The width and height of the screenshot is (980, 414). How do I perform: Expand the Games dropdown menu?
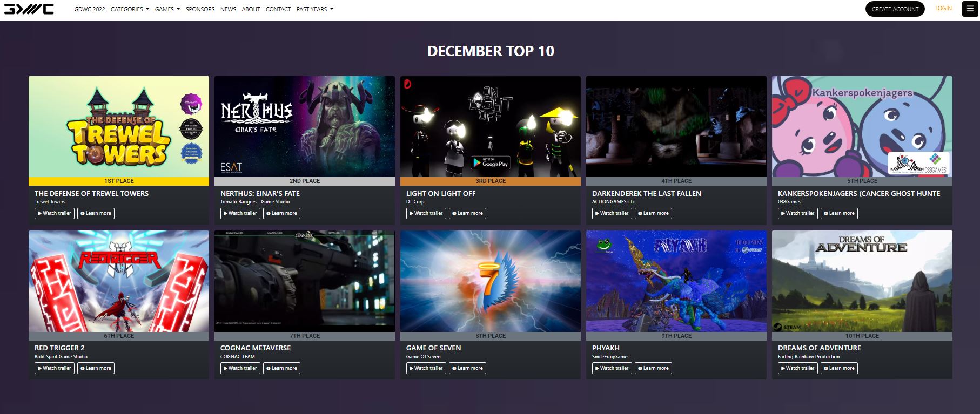click(x=167, y=9)
